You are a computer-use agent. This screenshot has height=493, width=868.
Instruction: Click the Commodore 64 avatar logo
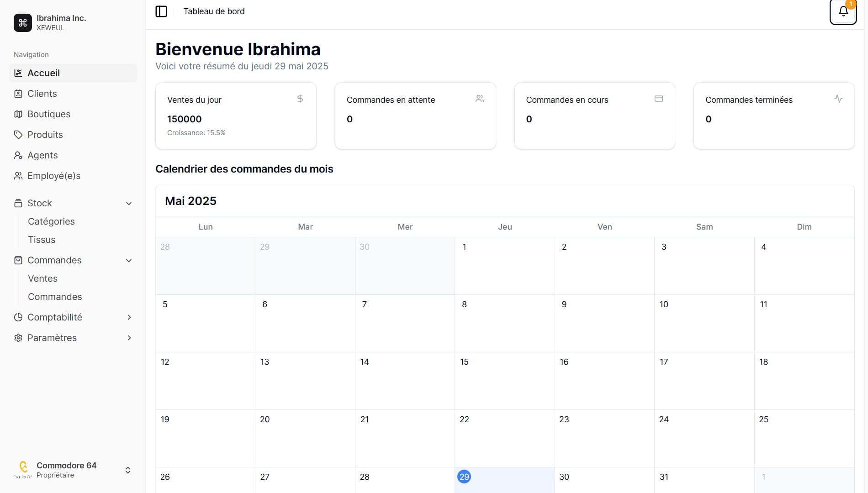tap(23, 470)
